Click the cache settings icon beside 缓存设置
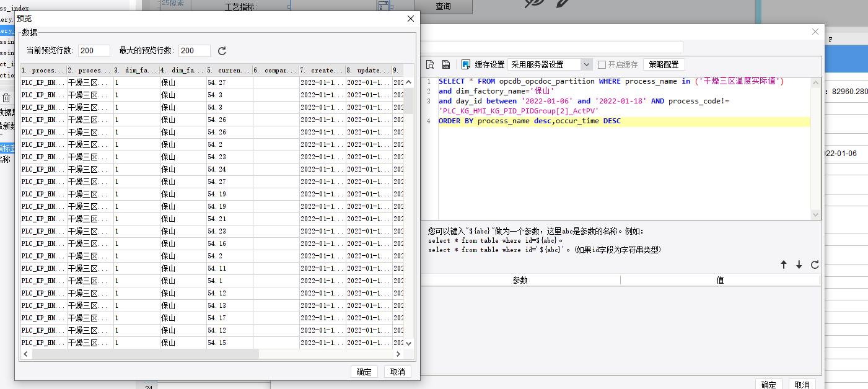The height and width of the screenshot is (389, 868). (466, 64)
